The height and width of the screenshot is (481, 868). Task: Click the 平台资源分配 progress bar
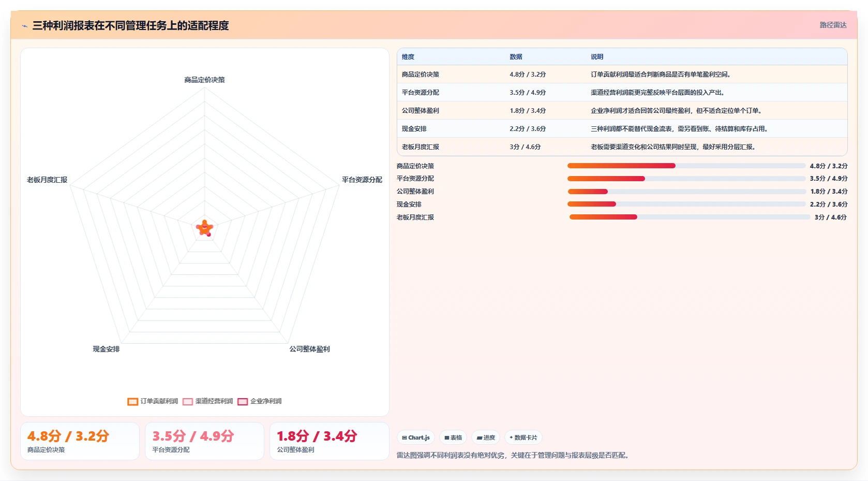coord(686,179)
